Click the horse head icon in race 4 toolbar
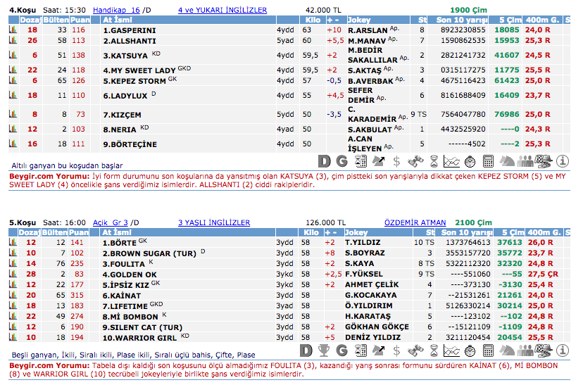Screen dimensions: 583x392 coord(506,161)
